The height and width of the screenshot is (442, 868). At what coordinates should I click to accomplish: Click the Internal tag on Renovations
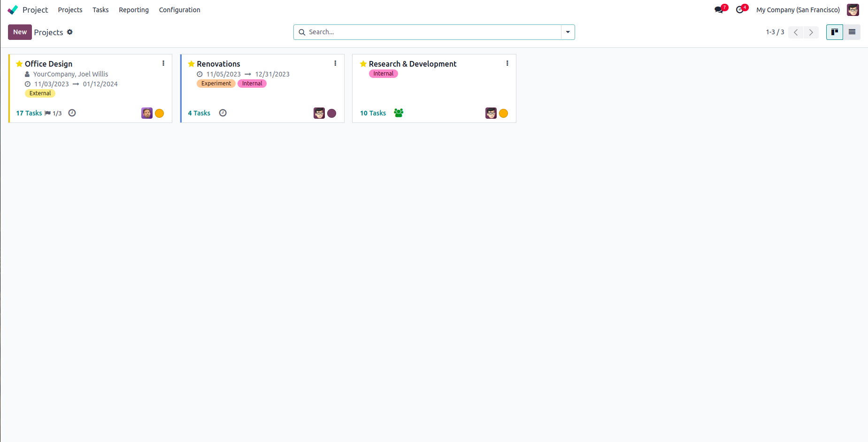pyautogui.click(x=252, y=84)
